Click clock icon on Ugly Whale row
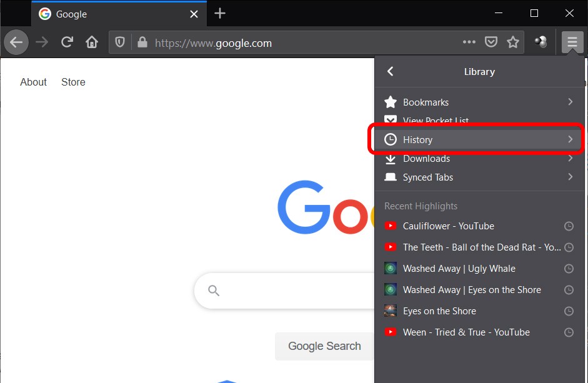Viewport: 588px width, 383px height. coord(569,269)
